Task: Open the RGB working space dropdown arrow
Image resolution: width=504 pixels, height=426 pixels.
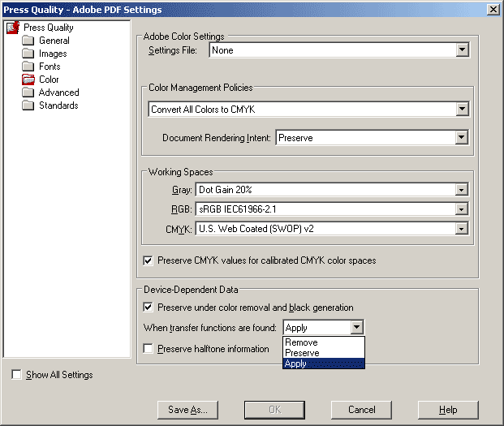Action: 462,209
